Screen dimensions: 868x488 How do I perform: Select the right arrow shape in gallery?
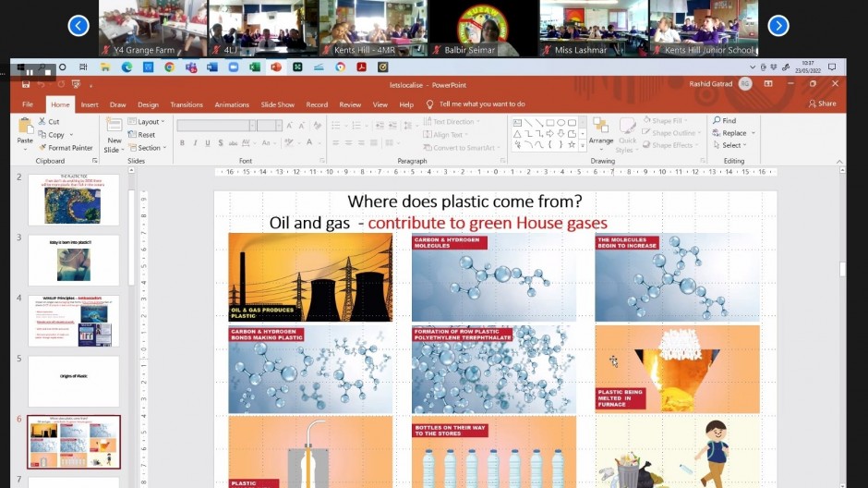549,133
